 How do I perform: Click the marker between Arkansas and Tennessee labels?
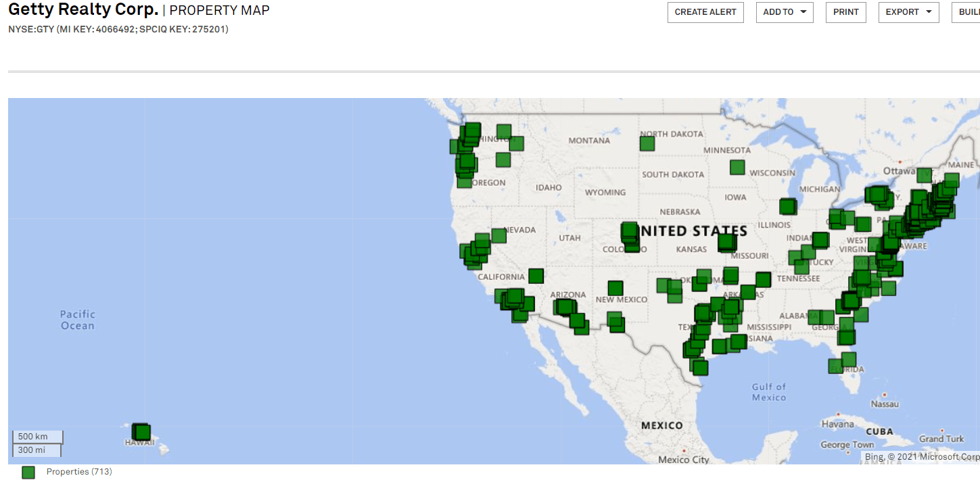coord(763,279)
